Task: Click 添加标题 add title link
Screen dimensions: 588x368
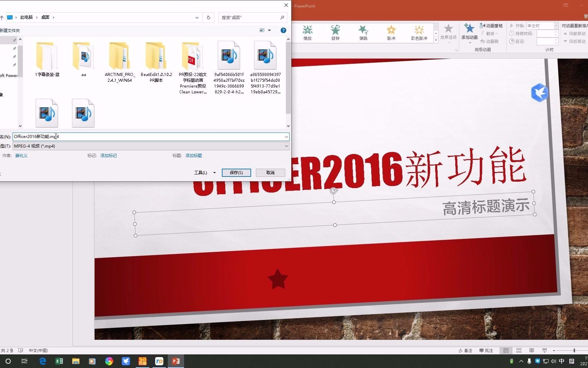Action: coord(194,156)
